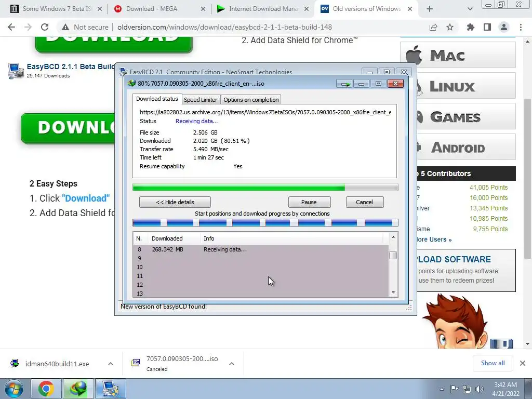The width and height of the screenshot is (532, 399).
Task: Open Chrome three-dot menu
Action: [521, 27]
